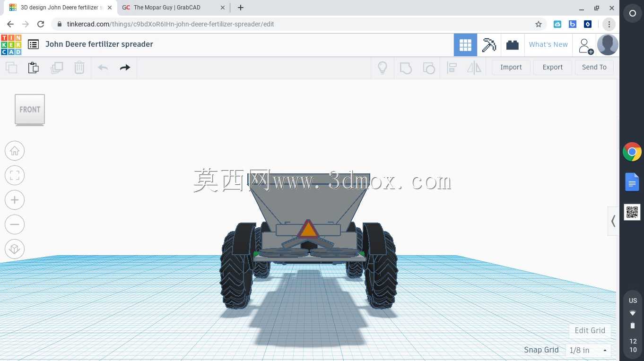Open the Blocks pickaxe mode
Screen dimensions: 644x361
489,45
